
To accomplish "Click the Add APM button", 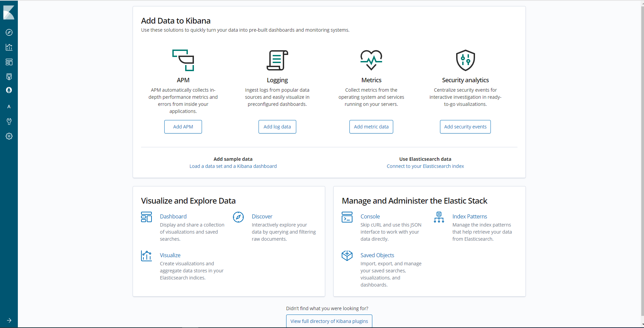I will (x=183, y=127).
